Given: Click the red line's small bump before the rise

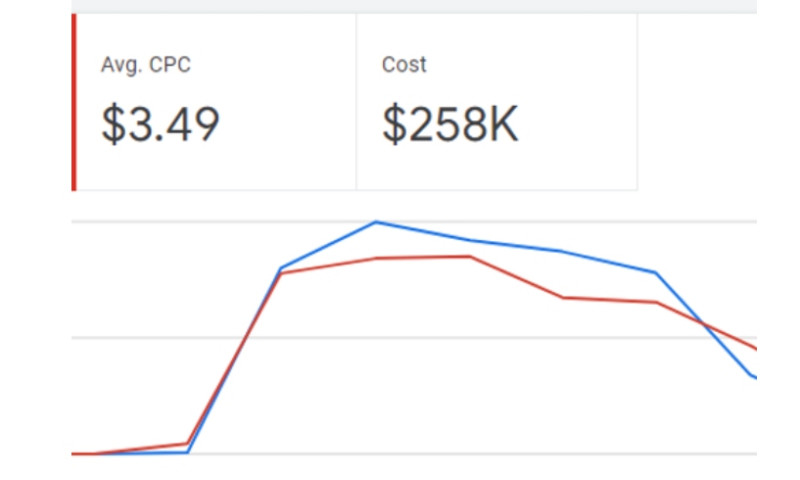Looking at the screenshot, I should 186,443.
